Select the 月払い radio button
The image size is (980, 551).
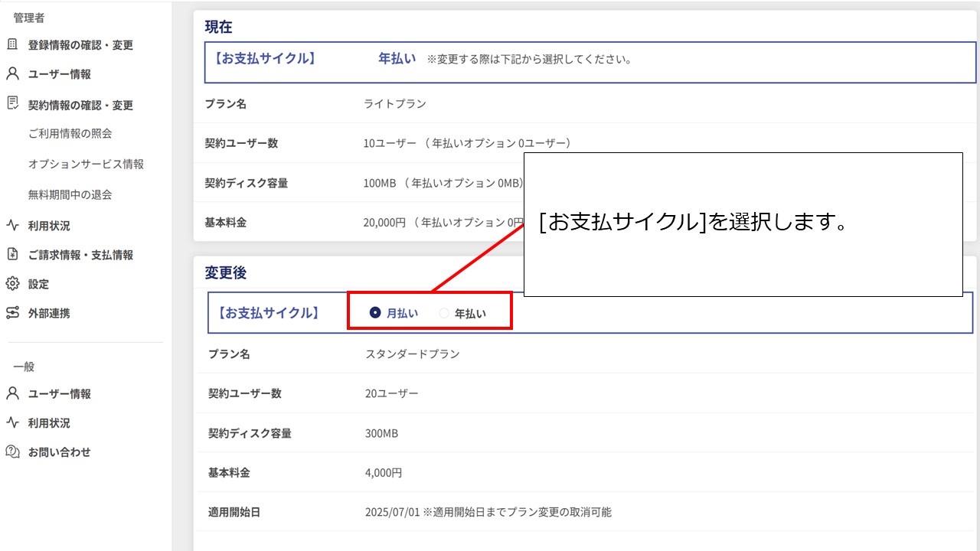pos(375,313)
